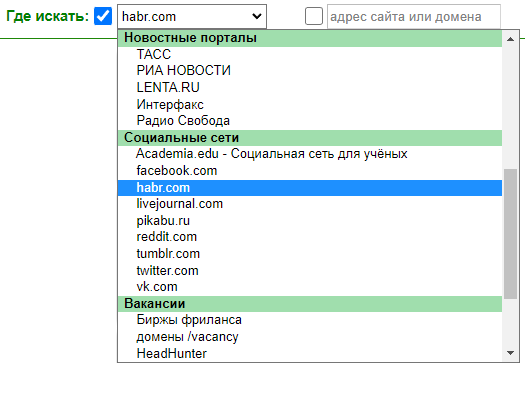
Task: Select Биржы фриланса option
Action: click(310, 320)
